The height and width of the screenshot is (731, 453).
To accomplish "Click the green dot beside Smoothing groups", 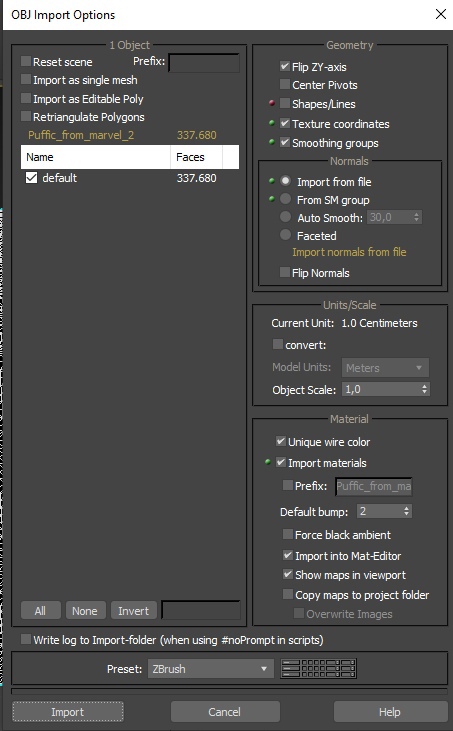I will [x=272, y=142].
